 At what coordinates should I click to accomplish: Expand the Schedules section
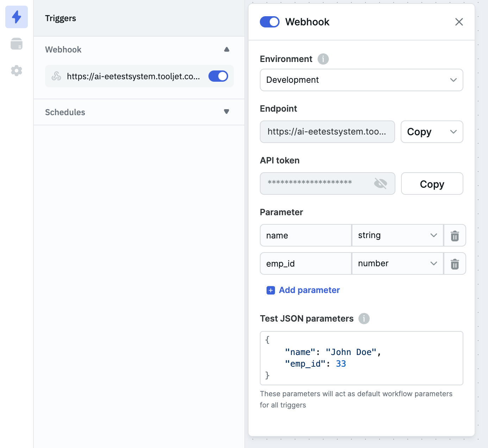227,112
